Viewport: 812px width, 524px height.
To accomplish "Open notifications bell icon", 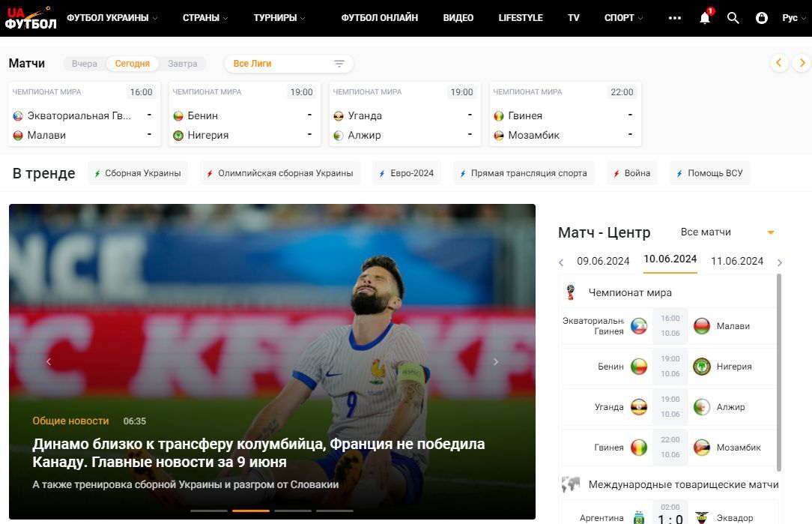I will click(x=705, y=18).
